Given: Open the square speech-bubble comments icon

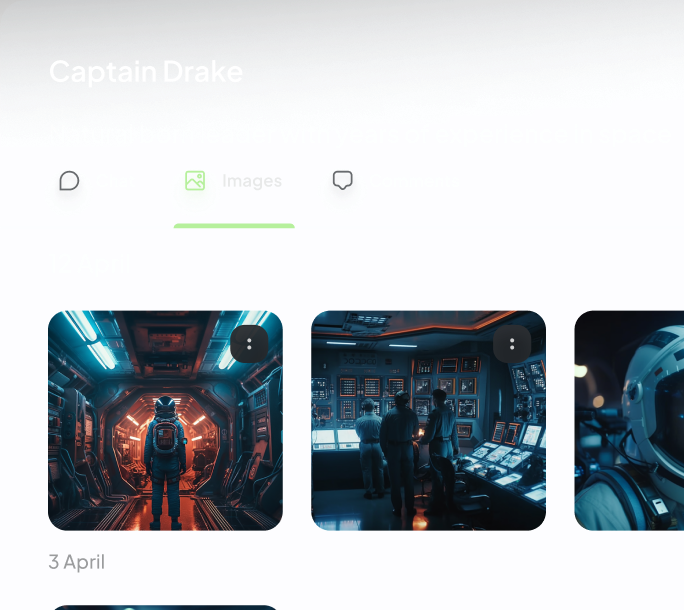Looking at the screenshot, I should (342, 180).
